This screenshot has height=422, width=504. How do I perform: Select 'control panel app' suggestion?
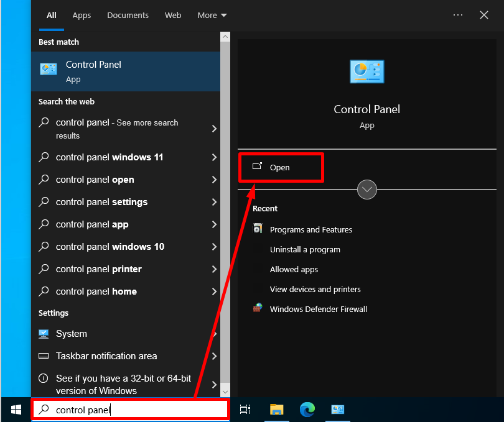[126, 224]
